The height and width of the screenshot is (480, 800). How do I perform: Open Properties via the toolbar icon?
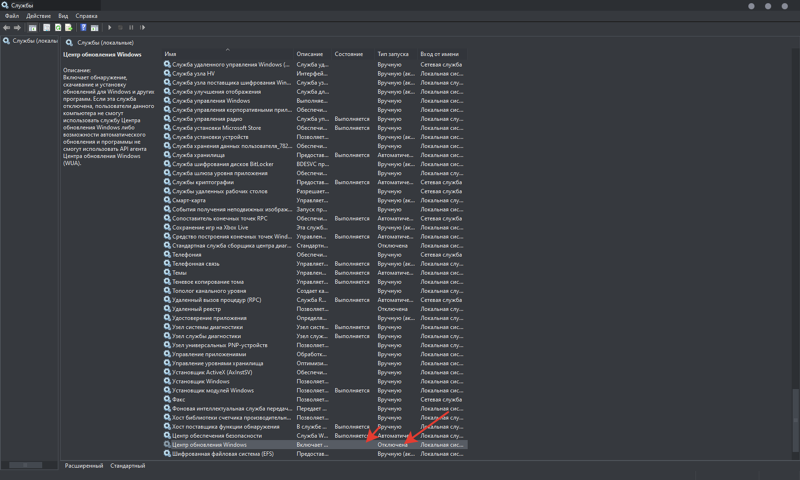pos(47,28)
